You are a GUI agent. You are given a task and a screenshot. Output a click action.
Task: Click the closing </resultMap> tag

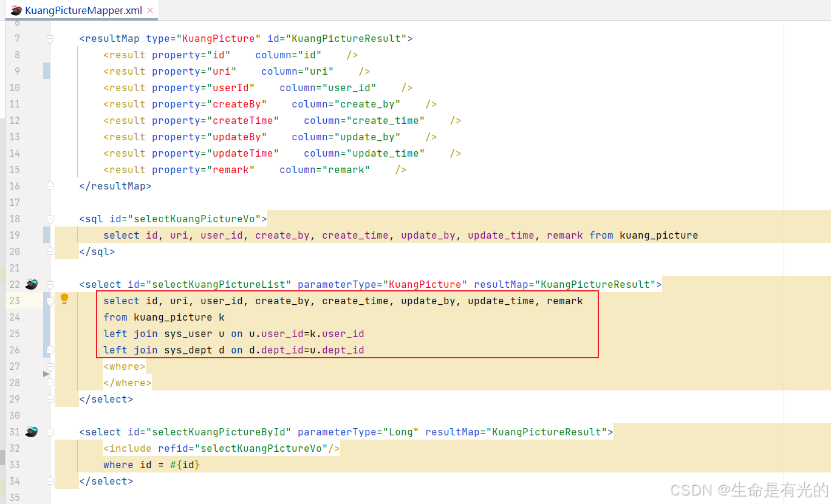115,186
